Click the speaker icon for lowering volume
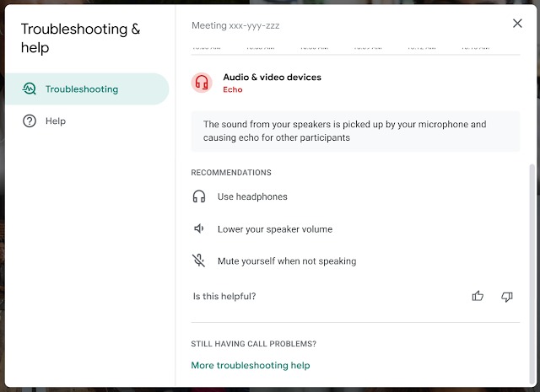The width and height of the screenshot is (540, 392). click(199, 228)
